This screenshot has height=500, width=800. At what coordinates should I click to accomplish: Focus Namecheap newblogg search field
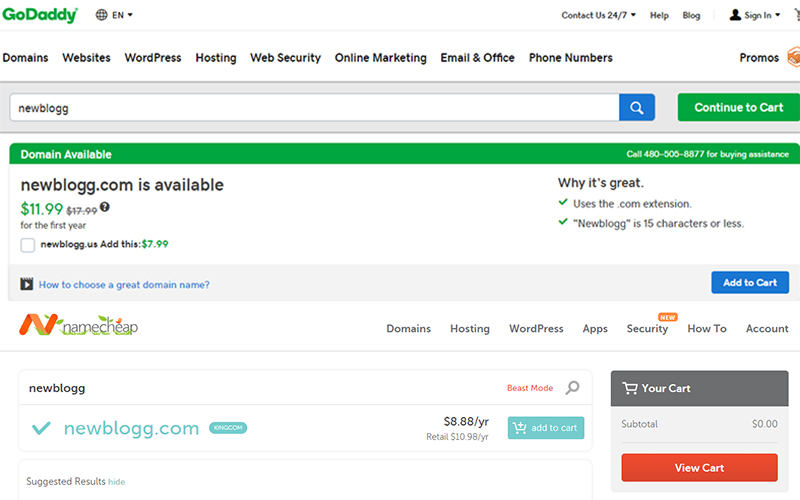pyautogui.click(x=260, y=388)
